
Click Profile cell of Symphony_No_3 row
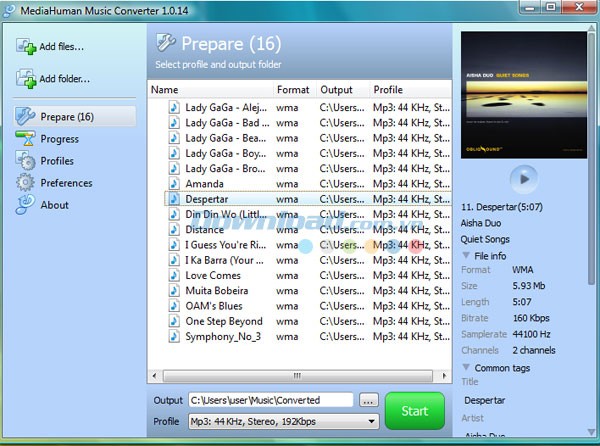tap(411, 337)
